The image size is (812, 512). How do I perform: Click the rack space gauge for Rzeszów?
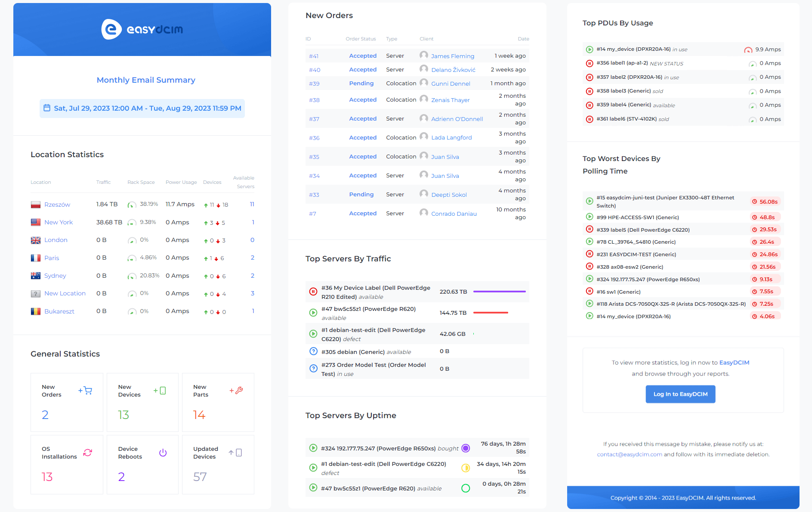point(132,205)
